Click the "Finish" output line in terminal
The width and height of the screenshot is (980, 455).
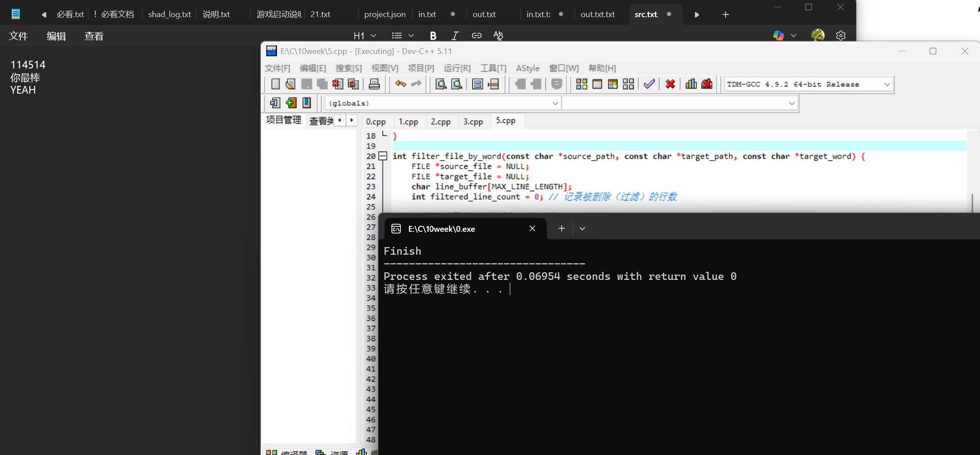coord(402,251)
